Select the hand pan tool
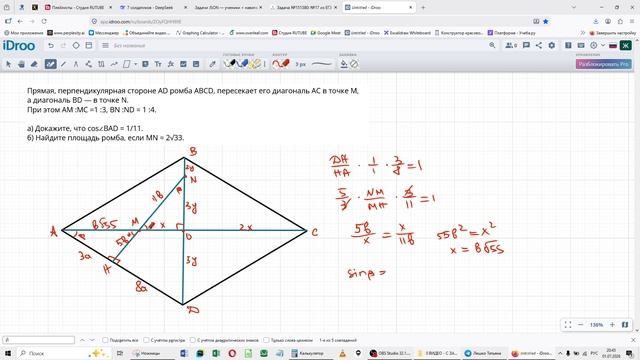This screenshot has height=360, width=640. pos(21,64)
